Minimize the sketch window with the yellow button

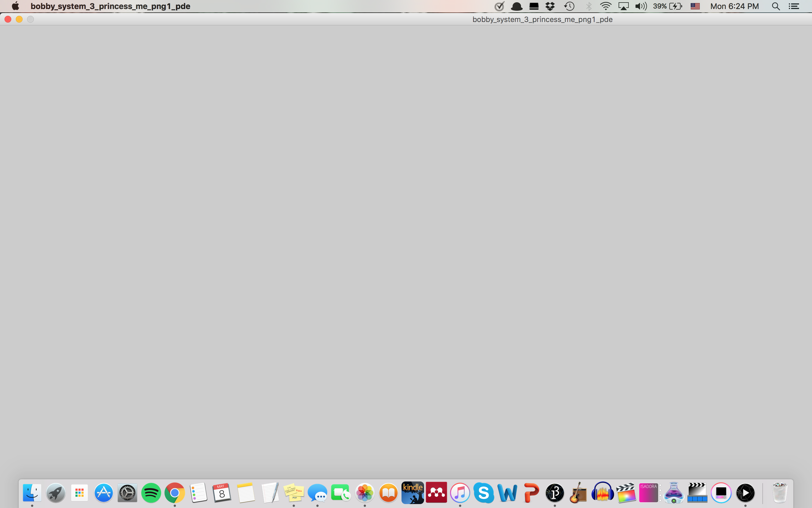[19, 19]
